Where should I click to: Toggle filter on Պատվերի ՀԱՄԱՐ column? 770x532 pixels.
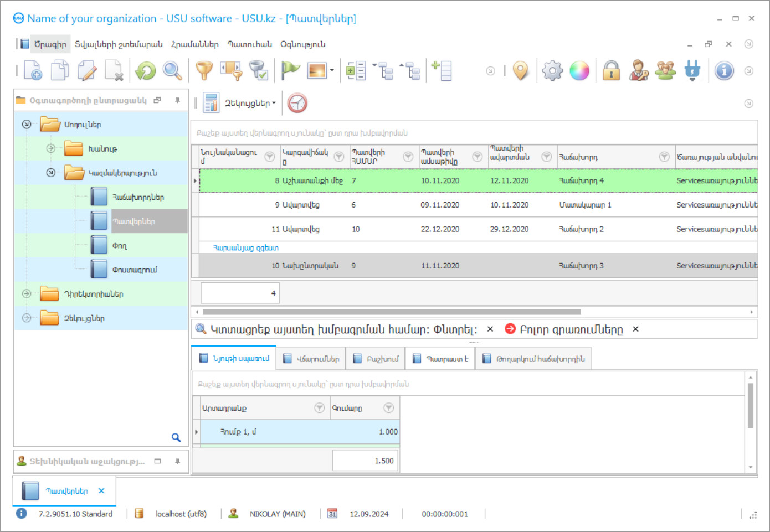[x=408, y=157]
